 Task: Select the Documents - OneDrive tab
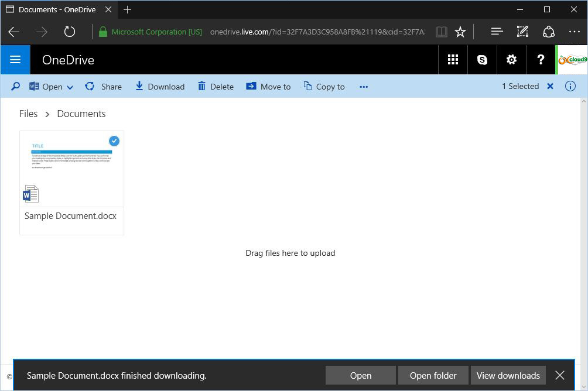pos(59,10)
